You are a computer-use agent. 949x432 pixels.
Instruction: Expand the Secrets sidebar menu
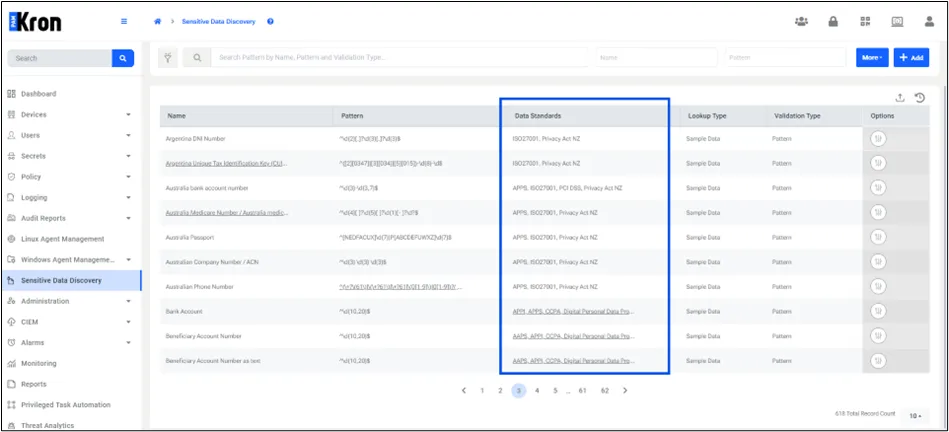pos(128,156)
